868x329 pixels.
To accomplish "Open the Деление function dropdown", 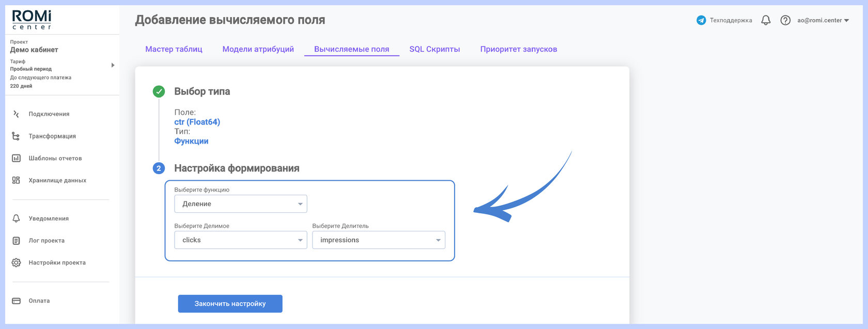I will (241, 204).
